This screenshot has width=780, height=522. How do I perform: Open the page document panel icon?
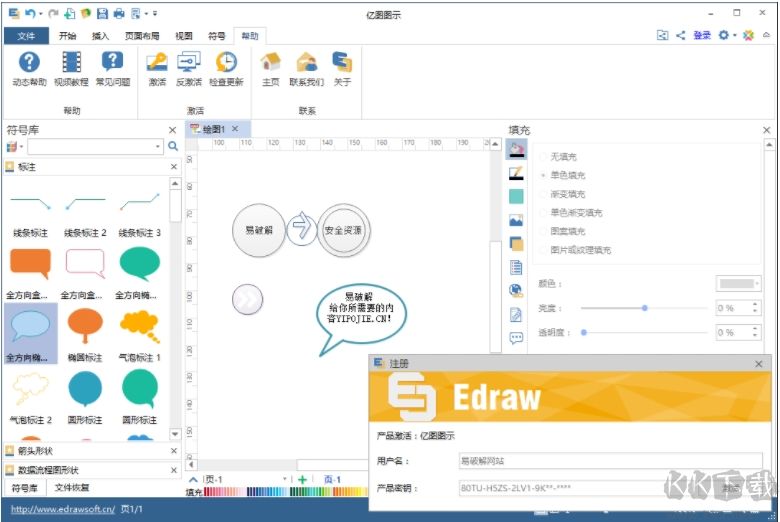(x=516, y=268)
